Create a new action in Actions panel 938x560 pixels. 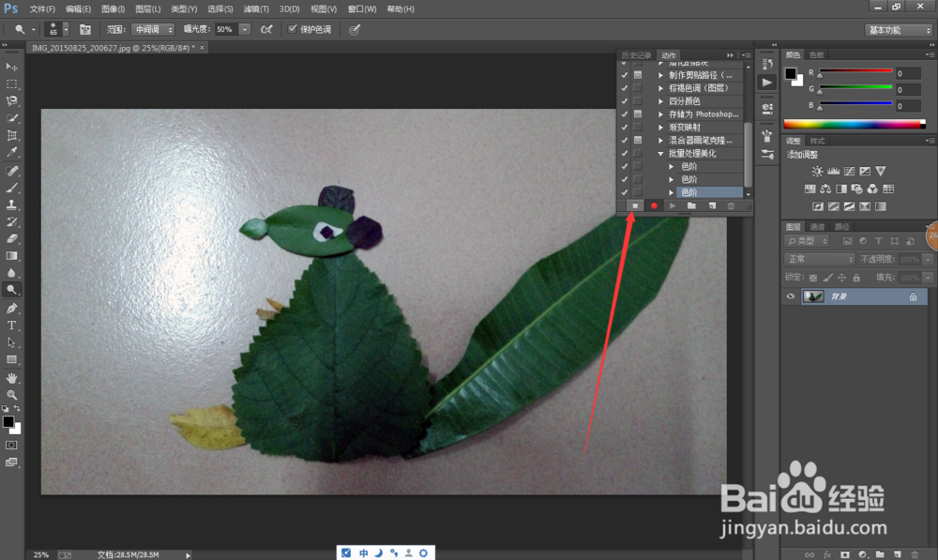(x=712, y=205)
